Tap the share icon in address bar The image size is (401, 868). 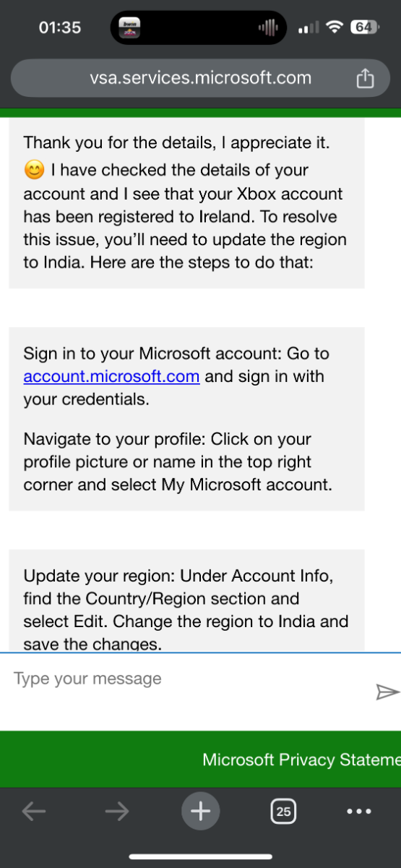[366, 78]
